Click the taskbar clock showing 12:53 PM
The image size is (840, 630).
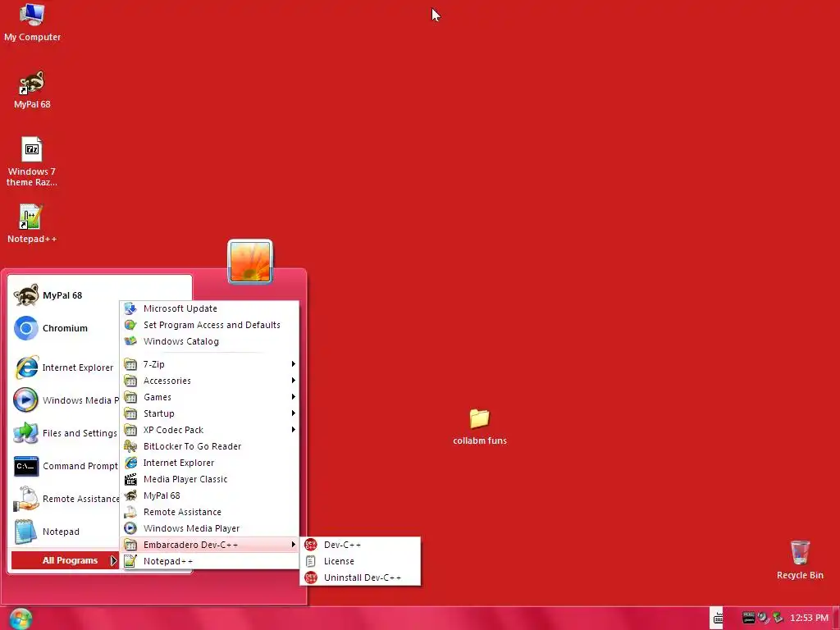tap(809, 619)
